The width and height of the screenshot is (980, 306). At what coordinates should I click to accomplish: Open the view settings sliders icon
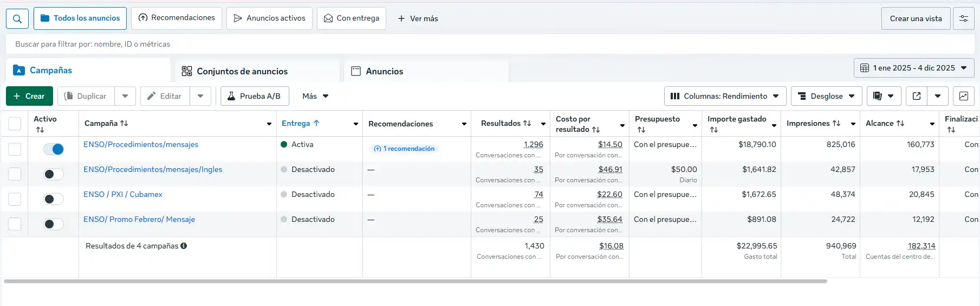pyautogui.click(x=963, y=18)
